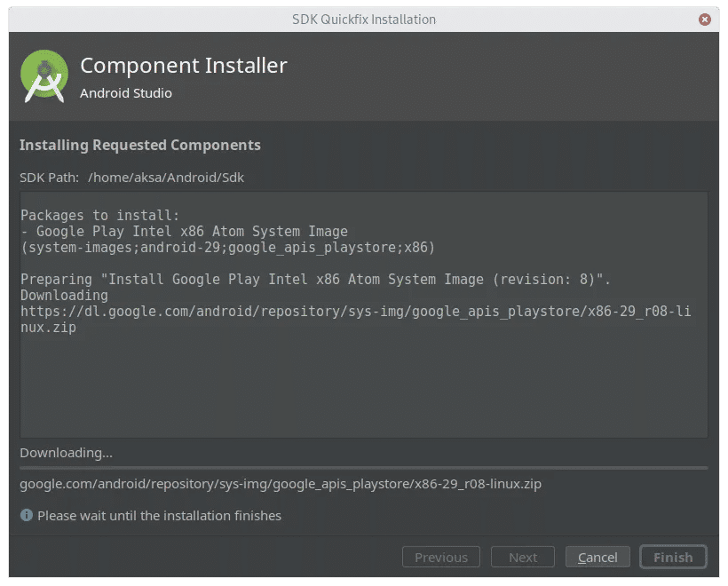Click the blue info icon beside wait message
The image size is (728, 586).
click(27, 515)
